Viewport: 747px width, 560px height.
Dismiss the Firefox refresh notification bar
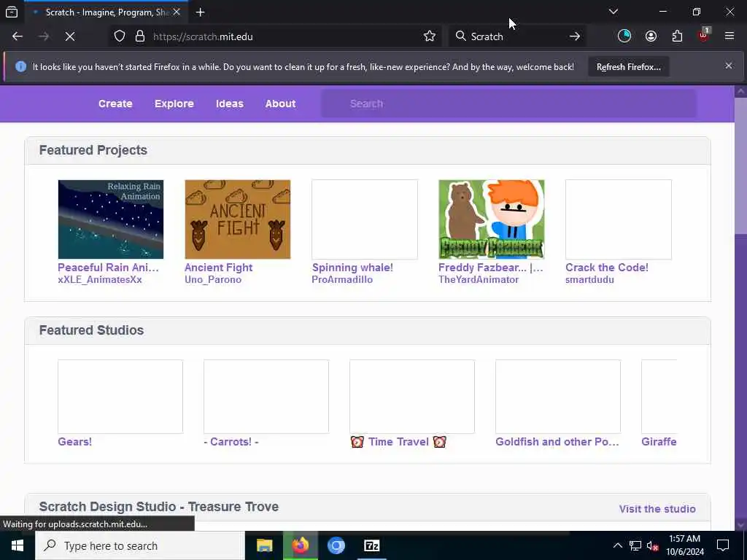pyautogui.click(x=729, y=66)
